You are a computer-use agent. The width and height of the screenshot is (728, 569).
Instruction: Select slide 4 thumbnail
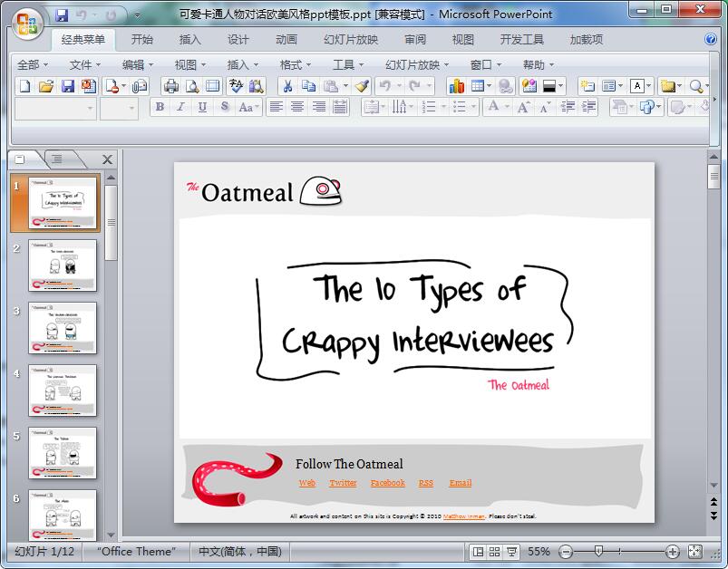click(x=63, y=391)
